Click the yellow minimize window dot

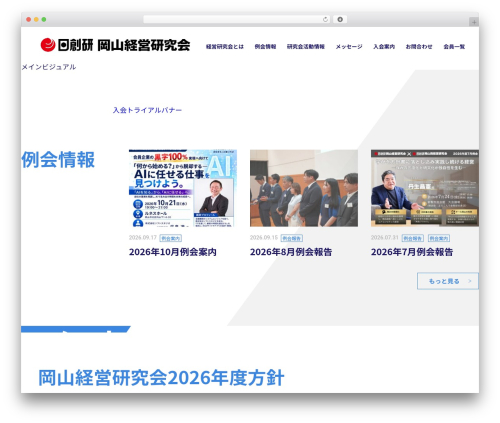tap(36, 20)
